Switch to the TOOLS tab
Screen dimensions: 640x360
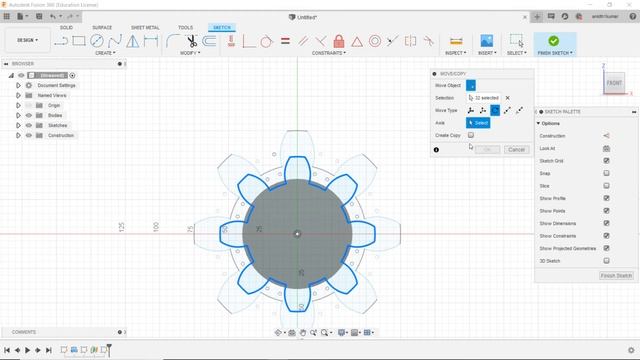(185, 27)
